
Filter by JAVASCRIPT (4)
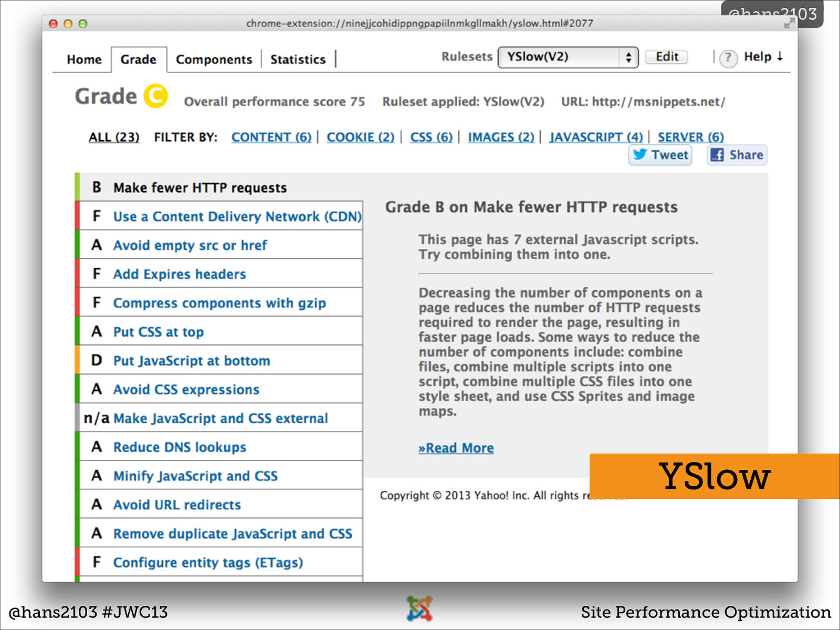point(596,137)
